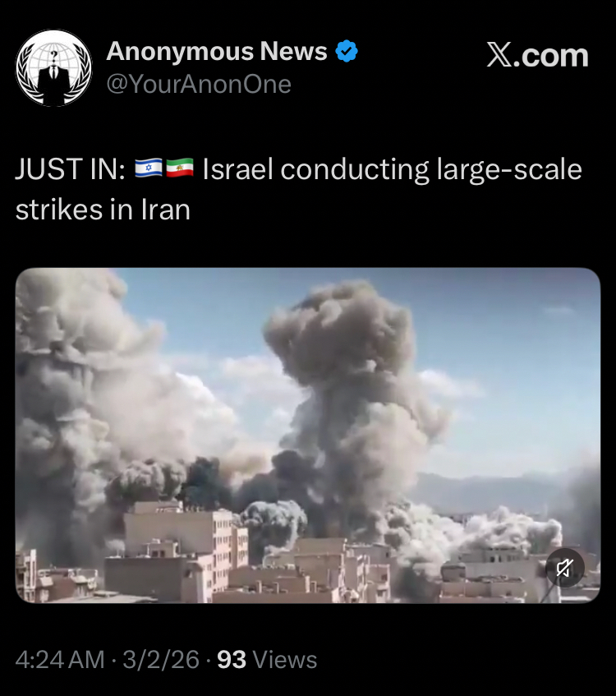
Task: Click the central smoke plume in the video
Action: click(x=351, y=399)
